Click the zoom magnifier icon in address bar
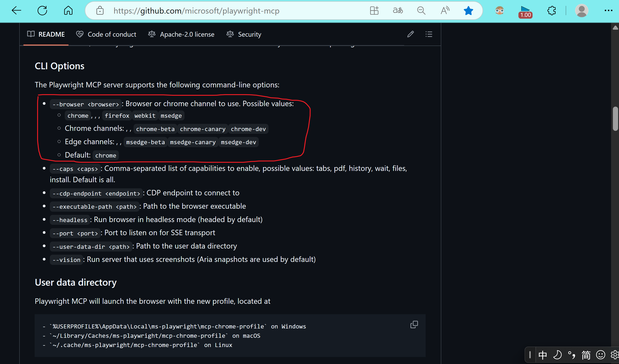 tap(421, 11)
